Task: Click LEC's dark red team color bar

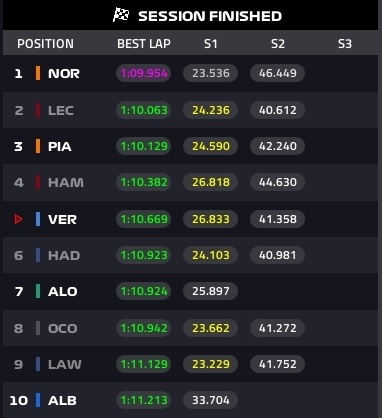Action: point(38,110)
